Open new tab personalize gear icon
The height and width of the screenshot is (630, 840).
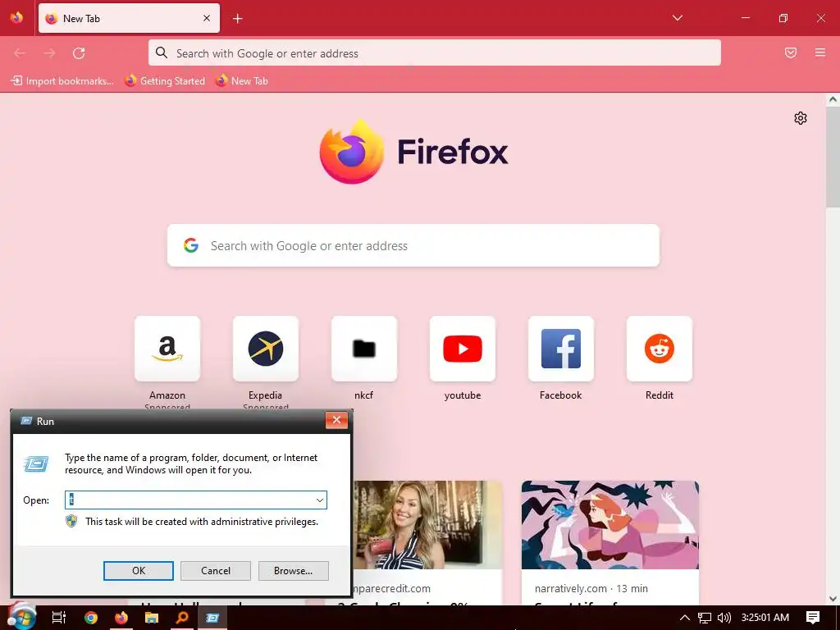[x=801, y=118]
